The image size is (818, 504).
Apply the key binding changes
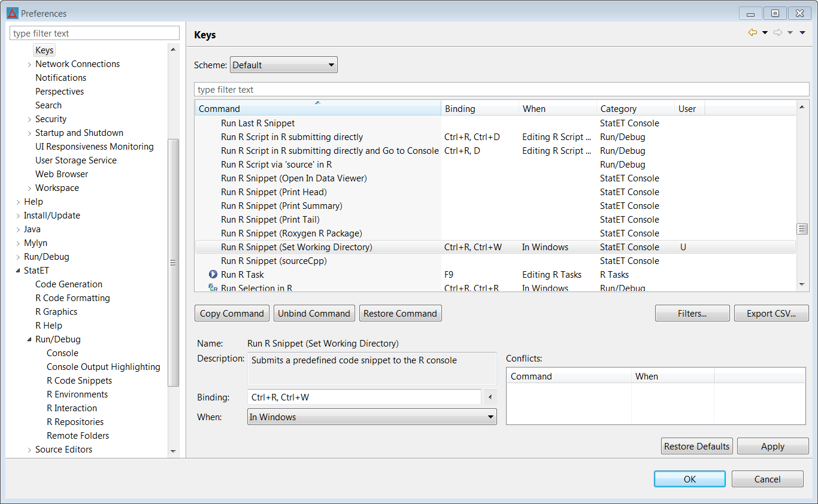[x=773, y=446]
